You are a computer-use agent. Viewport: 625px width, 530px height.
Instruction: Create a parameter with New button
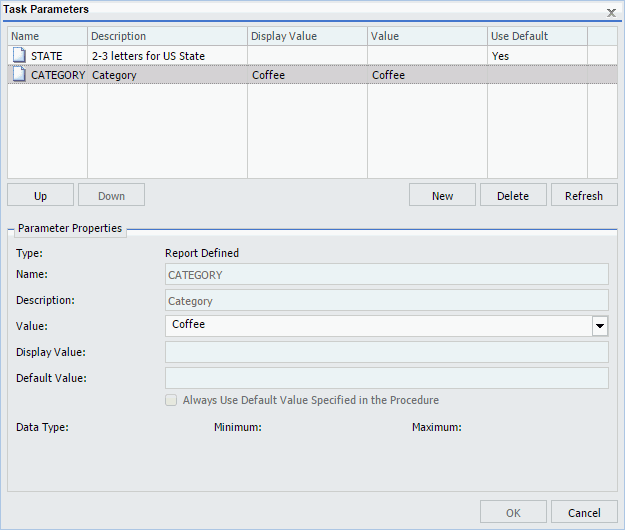442,195
